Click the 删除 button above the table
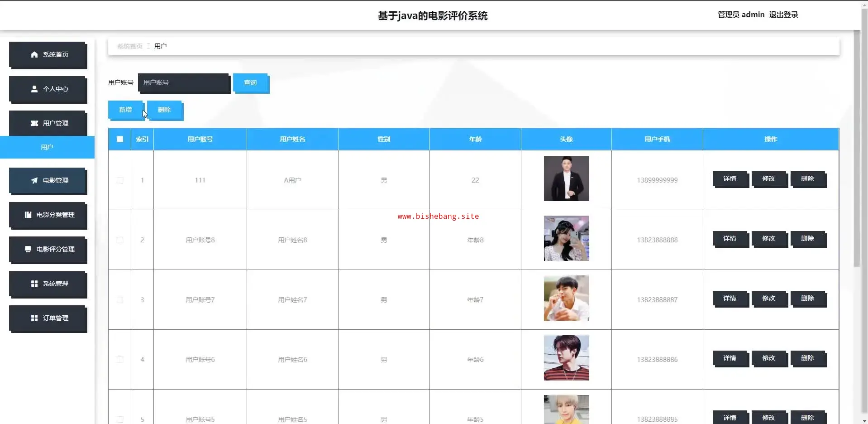868x424 pixels. point(165,110)
